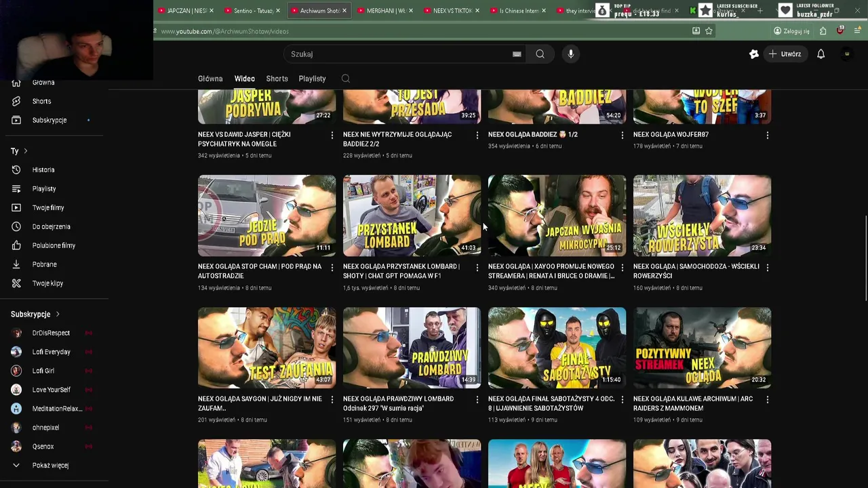868x488 pixels.
Task: Bookmark page with the star icon
Action: (x=709, y=30)
